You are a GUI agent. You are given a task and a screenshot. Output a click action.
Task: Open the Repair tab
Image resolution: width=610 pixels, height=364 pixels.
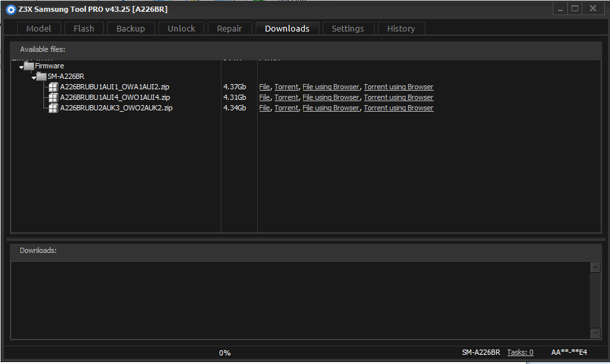tap(229, 28)
